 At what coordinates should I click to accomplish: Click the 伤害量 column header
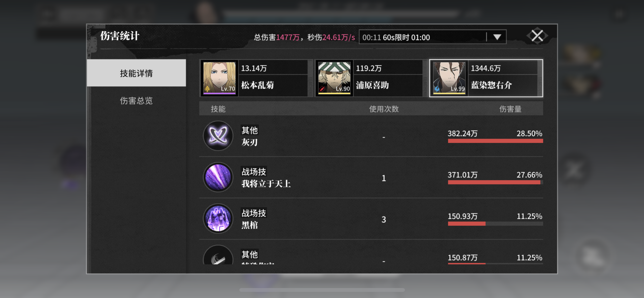click(510, 109)
